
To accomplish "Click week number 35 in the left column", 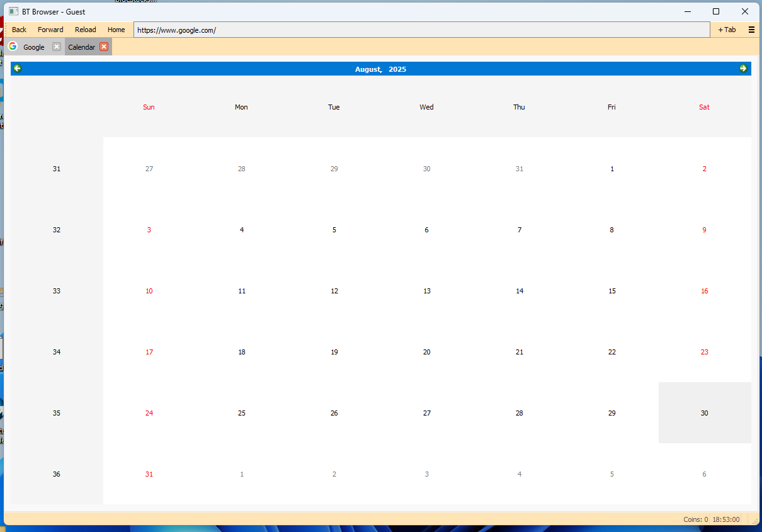I will pyautogui.click(x=57, y=413).
